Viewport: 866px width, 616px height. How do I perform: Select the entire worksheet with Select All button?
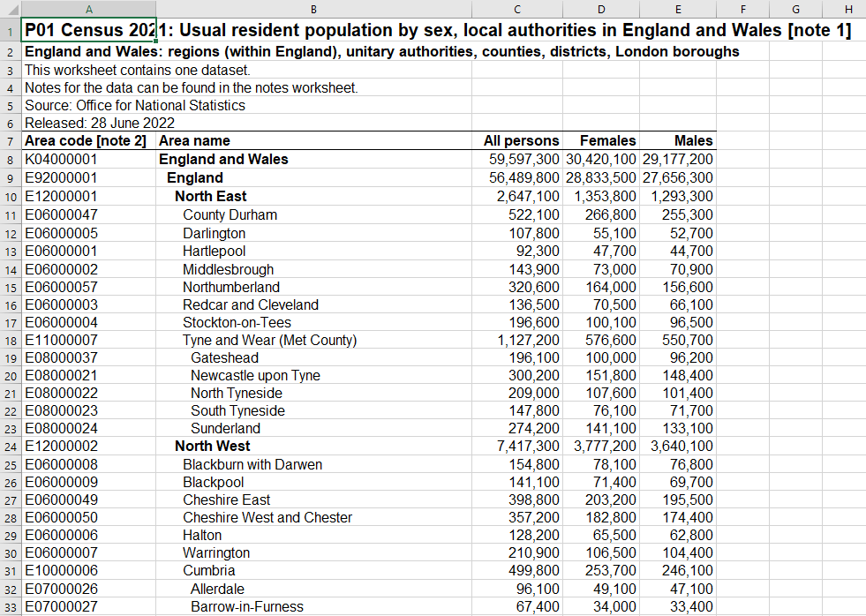tap(10, 9)
